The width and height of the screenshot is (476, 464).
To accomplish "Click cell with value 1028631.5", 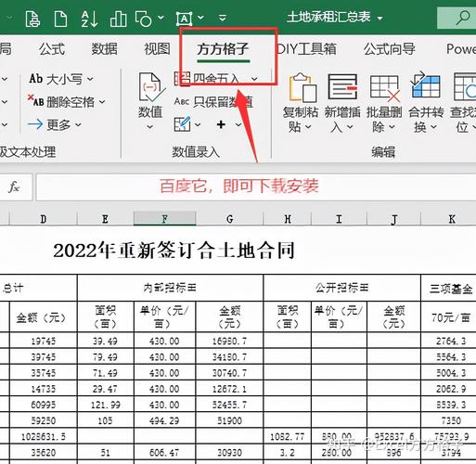I will pyautogui.click(x=44, y=436).
